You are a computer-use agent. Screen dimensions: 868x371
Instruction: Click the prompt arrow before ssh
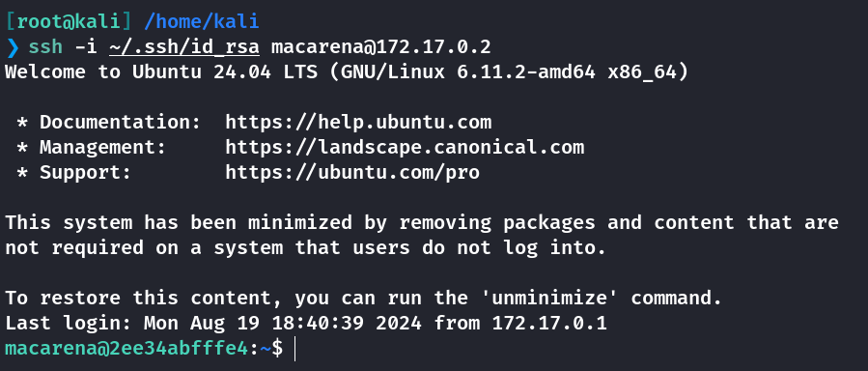tap(13, 47)
